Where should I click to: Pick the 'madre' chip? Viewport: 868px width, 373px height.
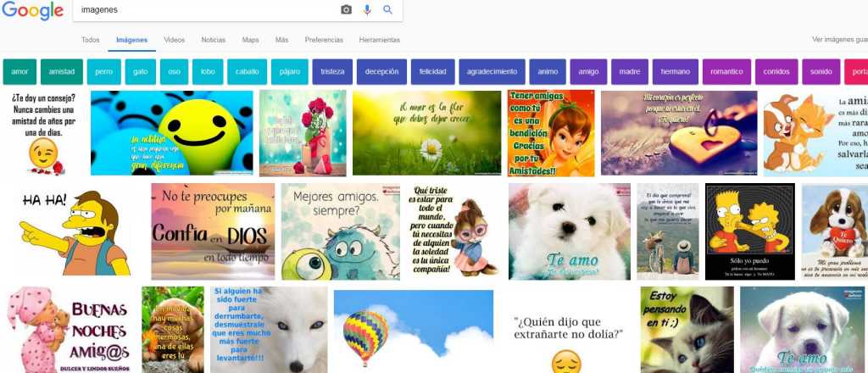[x=630, y=72]
